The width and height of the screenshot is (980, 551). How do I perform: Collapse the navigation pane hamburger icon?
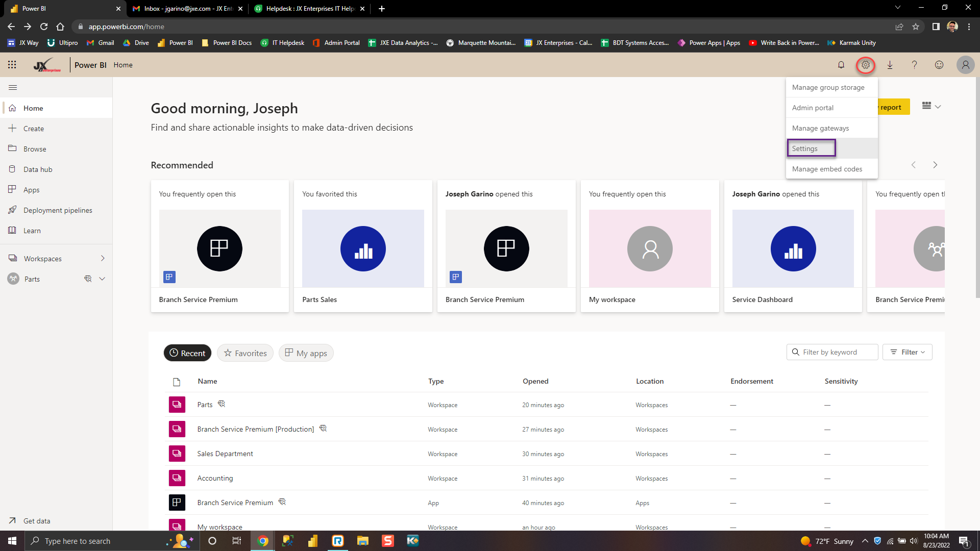tap(13, 87)
